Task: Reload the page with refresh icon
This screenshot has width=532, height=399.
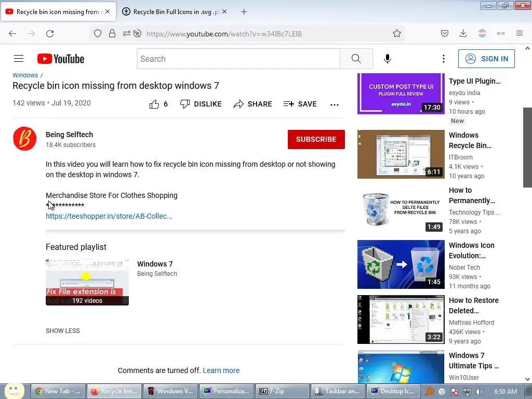Action: coord(50,34)
